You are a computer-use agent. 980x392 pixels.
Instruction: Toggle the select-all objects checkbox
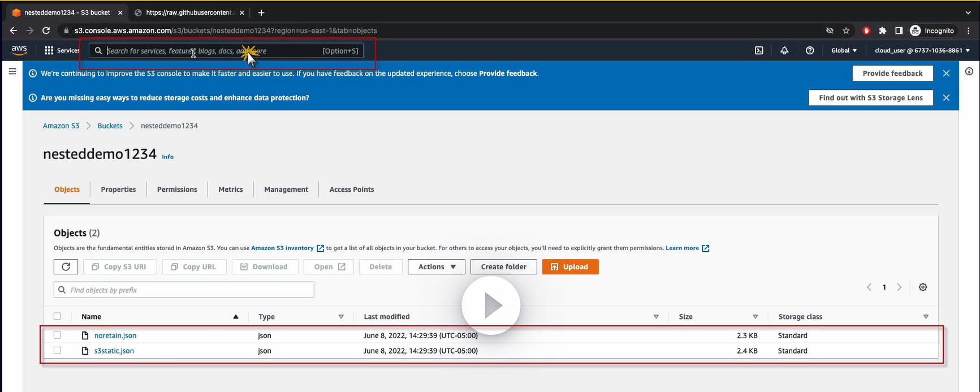pos(57,316)
